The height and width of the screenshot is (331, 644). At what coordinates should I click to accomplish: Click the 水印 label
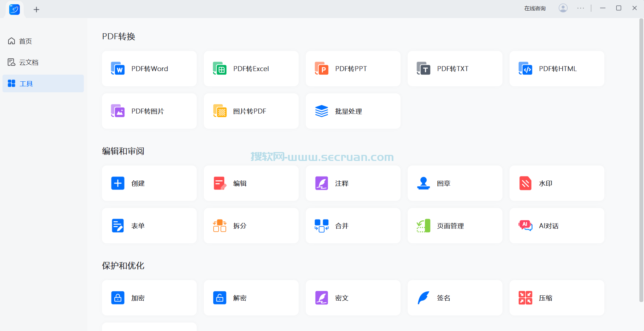point(546,183)
